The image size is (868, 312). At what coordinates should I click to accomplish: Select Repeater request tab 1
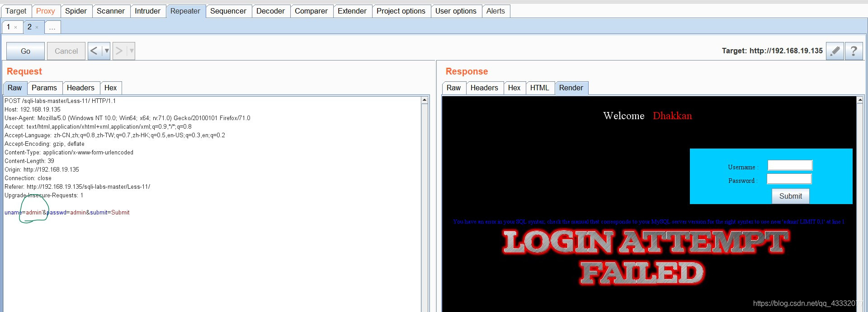coord(9,27)
